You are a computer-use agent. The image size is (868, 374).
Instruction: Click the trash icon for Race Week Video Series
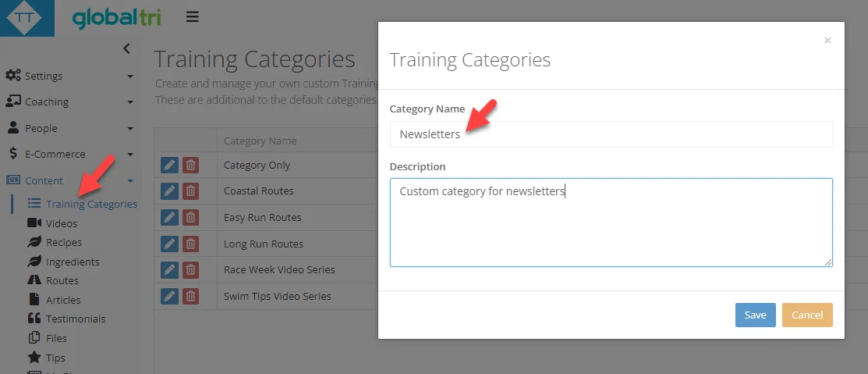pyautogui.click(x=190, y=270)
